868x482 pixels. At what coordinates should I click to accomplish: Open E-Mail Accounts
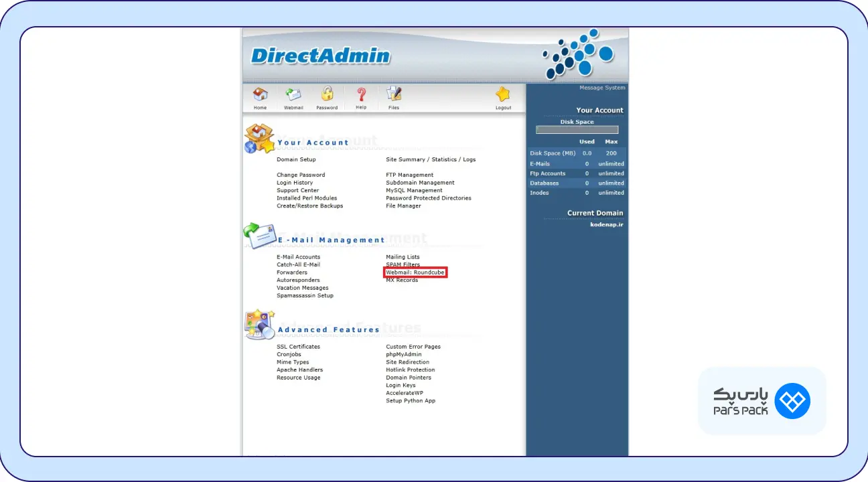[x=298, y=257]
